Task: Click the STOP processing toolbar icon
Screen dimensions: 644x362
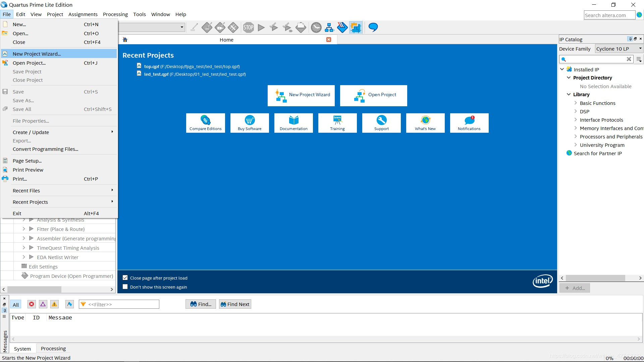Action: [x=248, y=27]
